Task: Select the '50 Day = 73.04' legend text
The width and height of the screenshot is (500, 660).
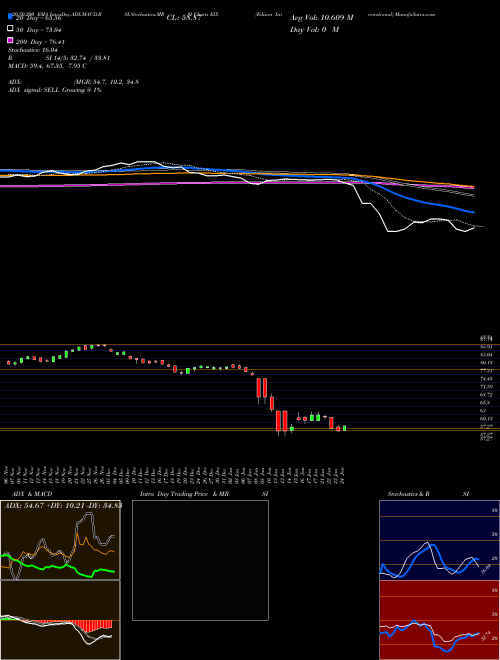Action: 38,30
